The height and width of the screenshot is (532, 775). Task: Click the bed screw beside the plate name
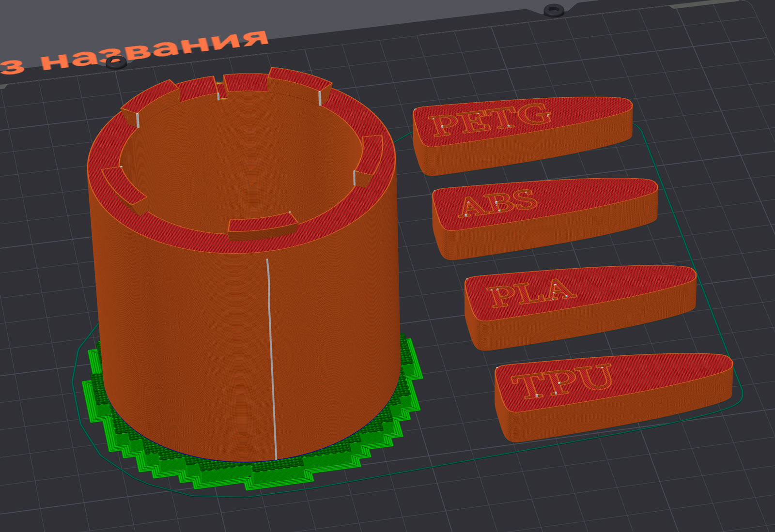pyautogui.click(x=116, y=62)
